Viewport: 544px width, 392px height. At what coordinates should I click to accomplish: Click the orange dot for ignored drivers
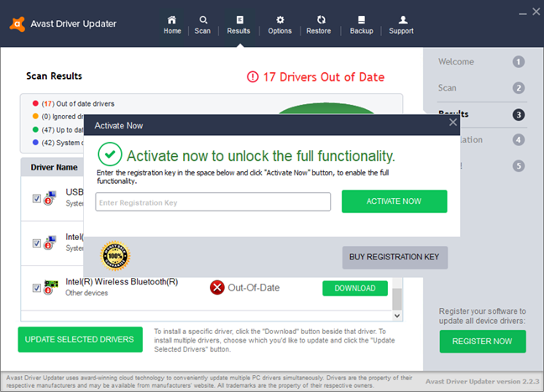click(35, 116)
